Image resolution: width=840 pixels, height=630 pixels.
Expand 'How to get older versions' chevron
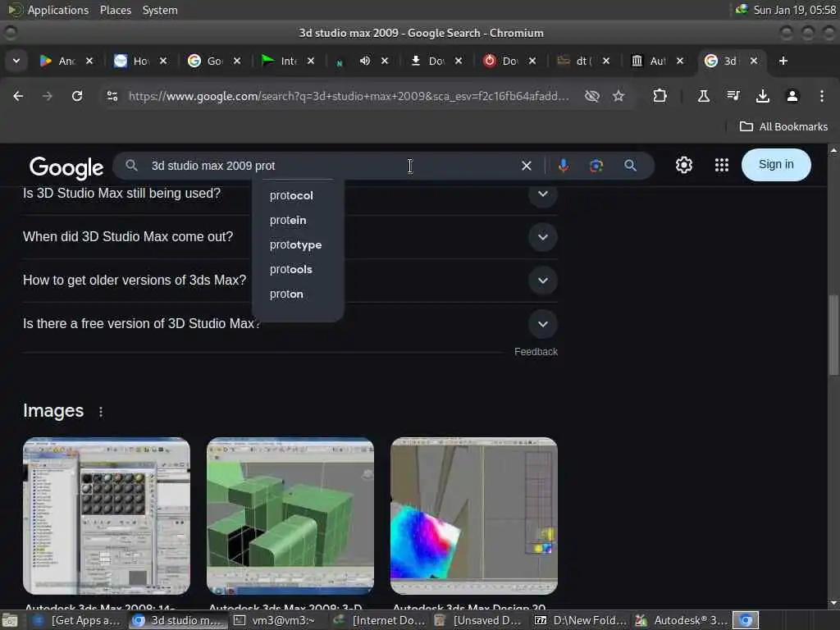[x=543, y=281]
